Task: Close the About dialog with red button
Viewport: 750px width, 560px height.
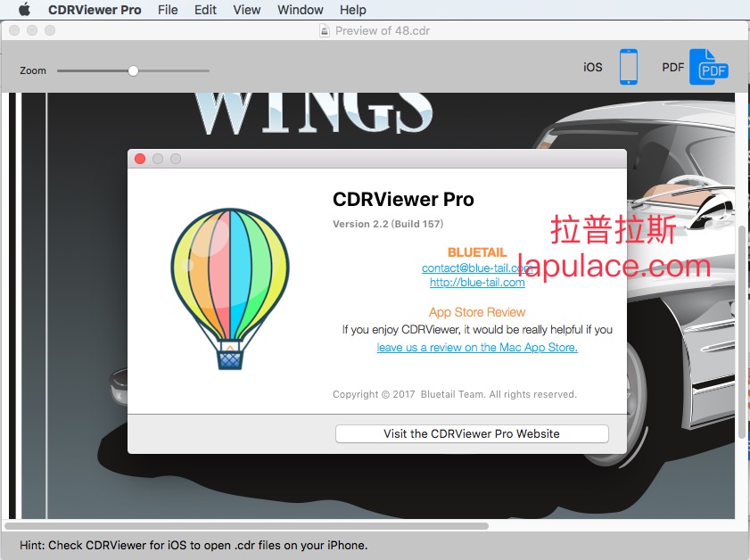Action: pyautogui.click(x=140, y=159)
